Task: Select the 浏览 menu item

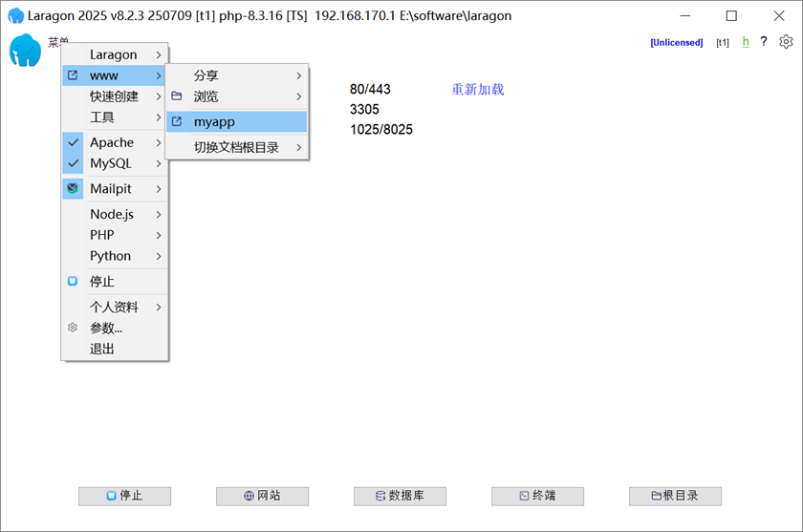Action: tap(237, 96)
